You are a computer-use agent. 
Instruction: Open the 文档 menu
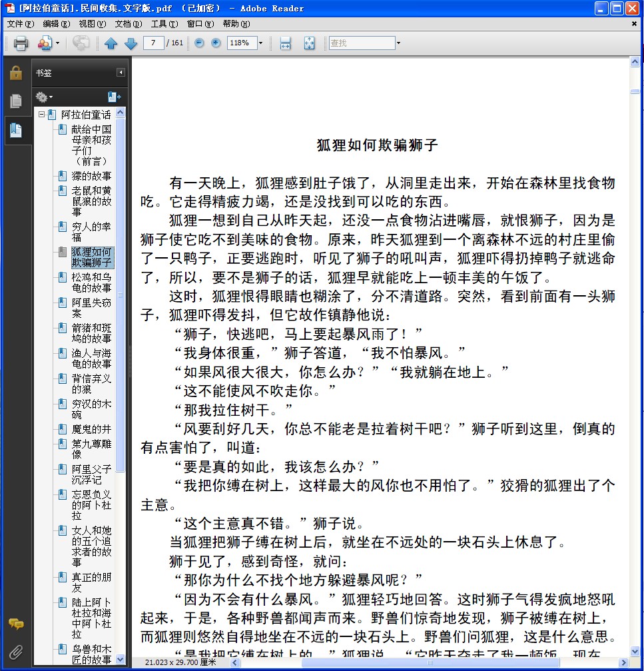[129, 24]
